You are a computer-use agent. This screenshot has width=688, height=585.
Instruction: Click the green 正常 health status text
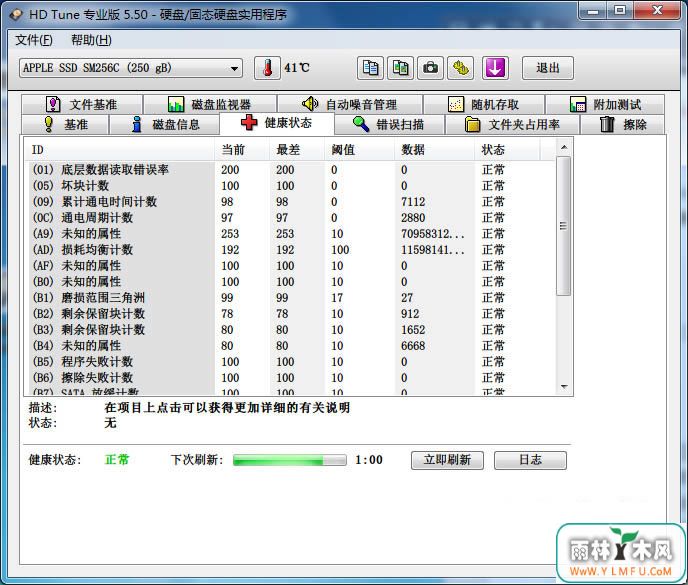(117, 459)
